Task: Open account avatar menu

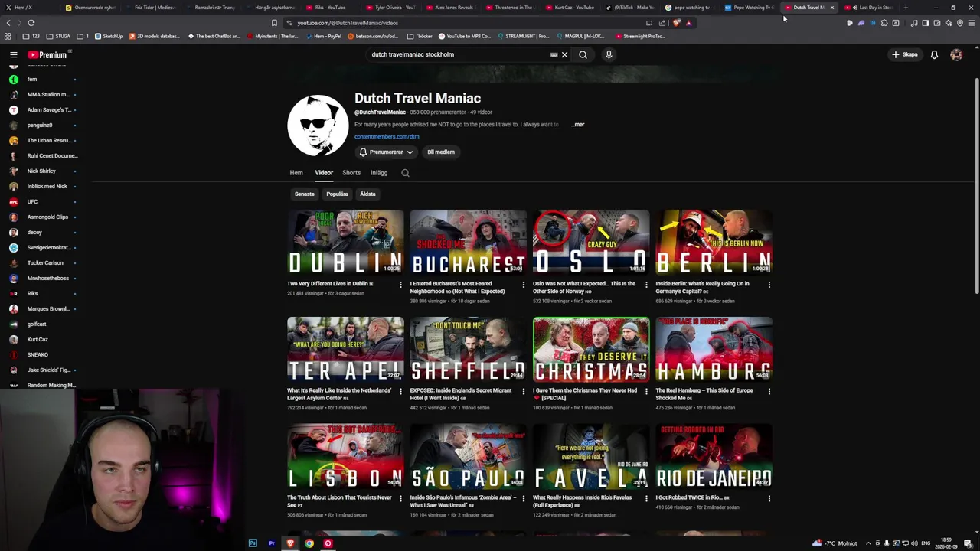Action: pos(956,54)
